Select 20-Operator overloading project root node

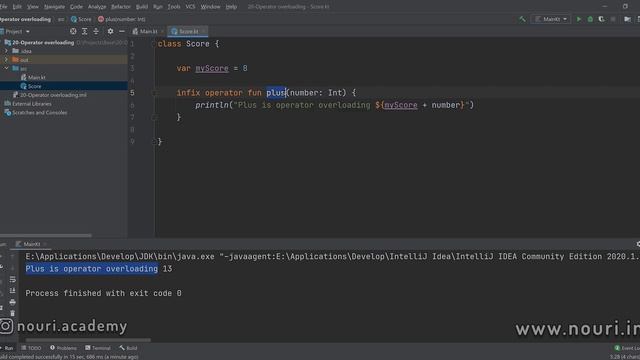pos(43,42)
